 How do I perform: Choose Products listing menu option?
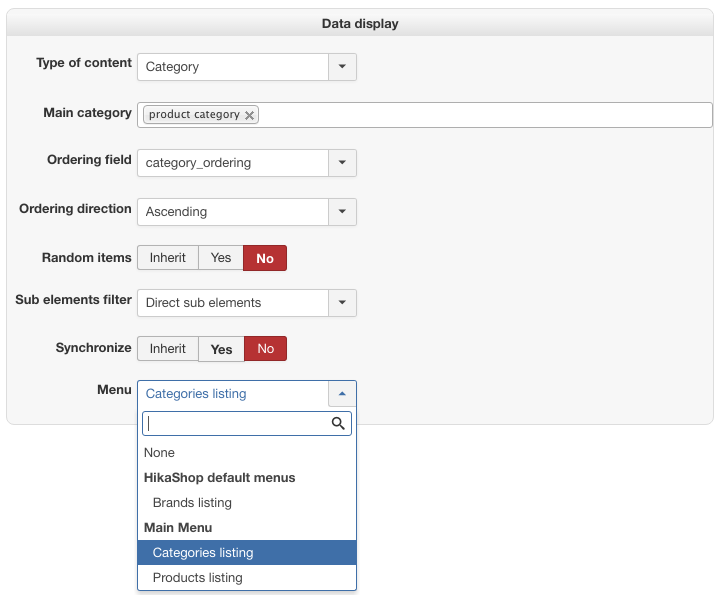[x=198, y=578]
